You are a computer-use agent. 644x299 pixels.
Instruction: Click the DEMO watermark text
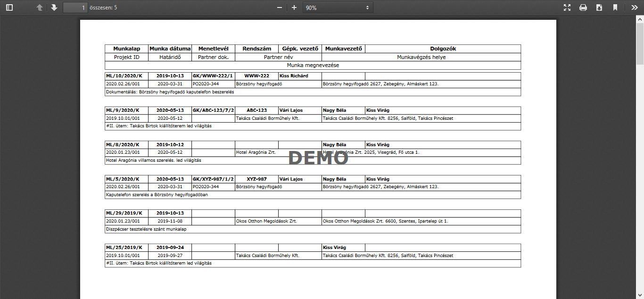pyautogui.click(x=318, y=158)
